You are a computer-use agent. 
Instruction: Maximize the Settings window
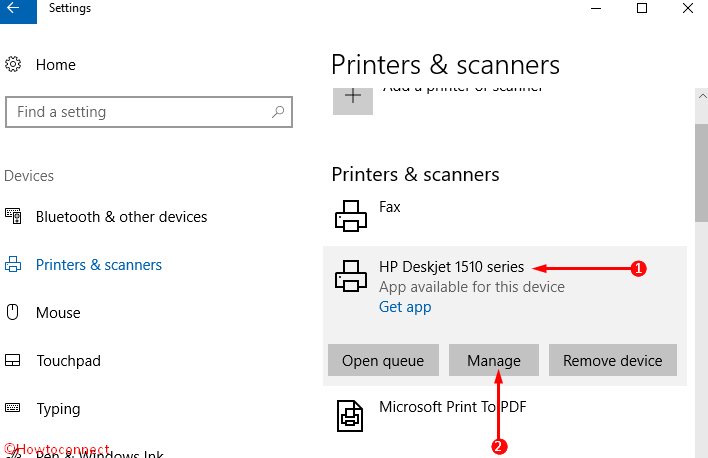642,9
